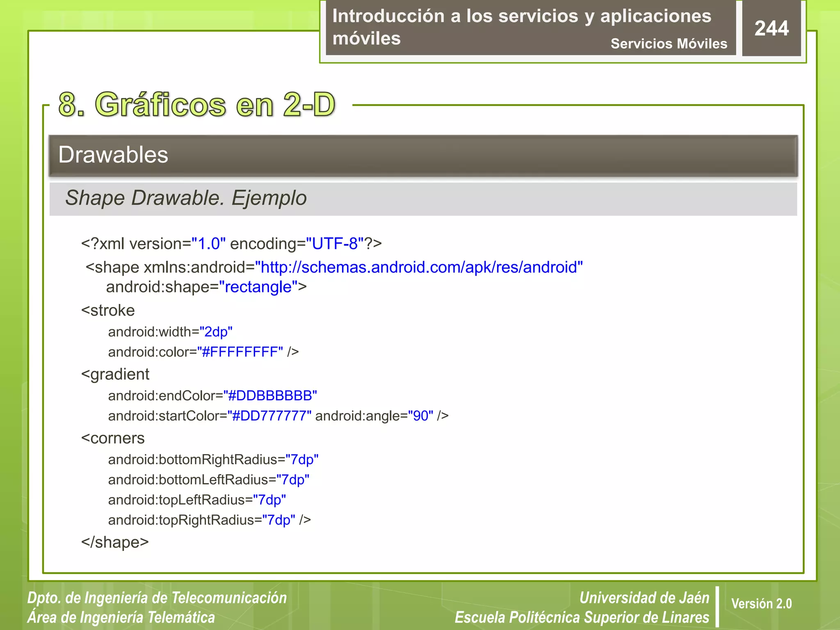Click the '<gradient' tag line
Viewport: 840px width, 630px height.
coord(115,374)
